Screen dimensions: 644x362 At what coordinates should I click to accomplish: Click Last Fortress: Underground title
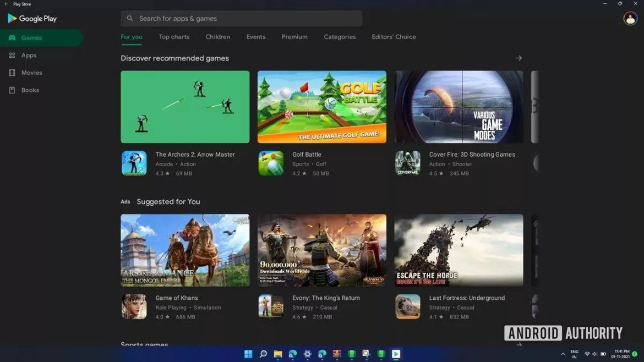(x=467, y=298)
